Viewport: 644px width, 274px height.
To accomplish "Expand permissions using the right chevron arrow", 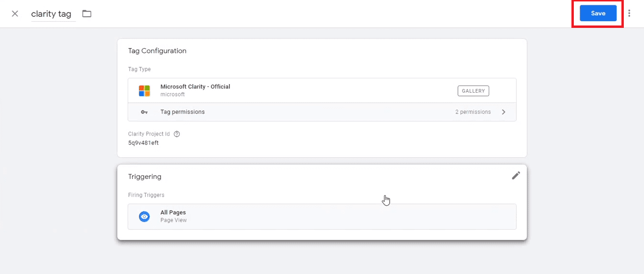I will tap(503, 112).
